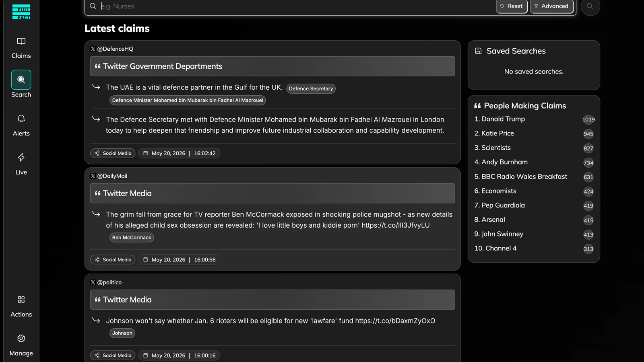Select the Search sidebar icon
The height and width of the screenshot is (362, 644).
tap(21, 80)
